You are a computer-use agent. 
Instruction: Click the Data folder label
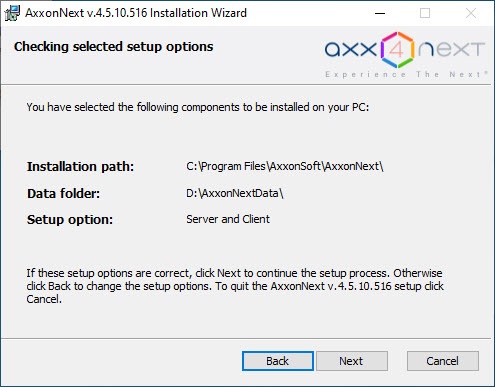coord(63,193)
